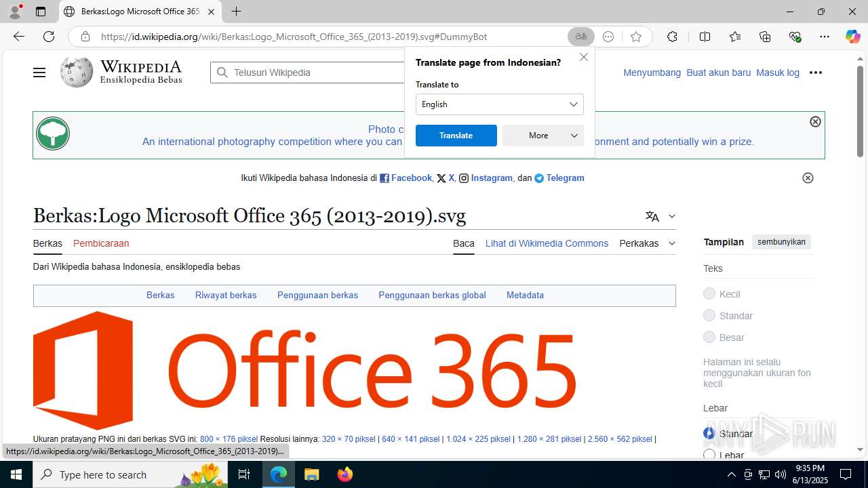The width and height of the screenshot is (868, 488).
Task: Open the Translate to language dropdown
Action: click(500, 104)
